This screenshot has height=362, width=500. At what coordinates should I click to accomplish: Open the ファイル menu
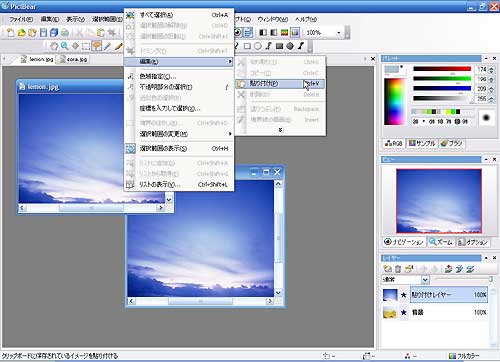click(x=21, y=19)
